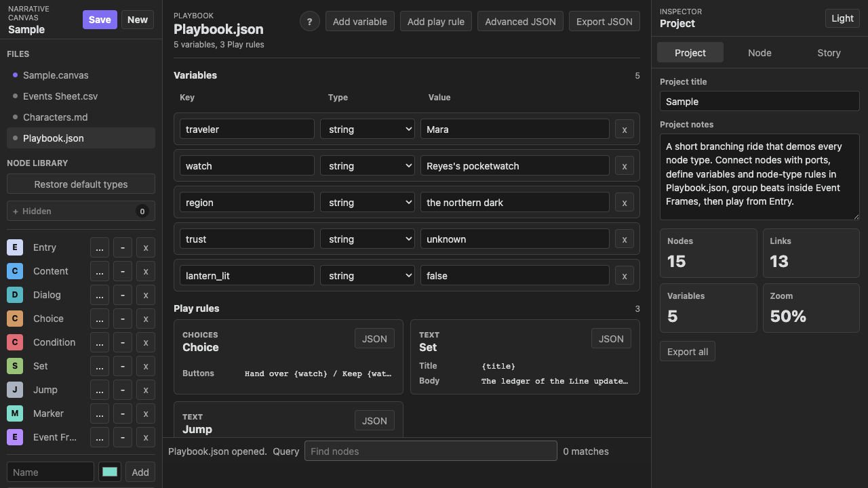This screenshot has height=488, width=868.
Task: Click Restore default types button
Action: pyautogui.click(x=81, y=184)
